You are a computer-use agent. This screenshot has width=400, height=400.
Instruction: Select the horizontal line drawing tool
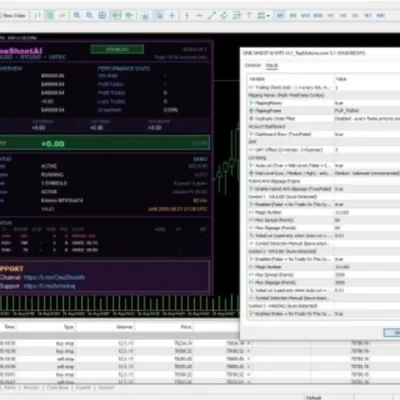coord(199,15)
